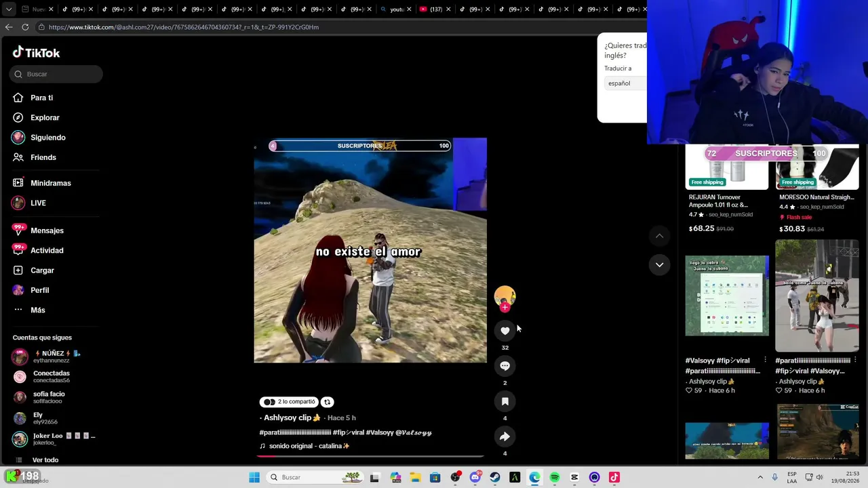868x488 pixels.
Task: Open CapCut from the taskbar
Action: click(x=574, y=477)
